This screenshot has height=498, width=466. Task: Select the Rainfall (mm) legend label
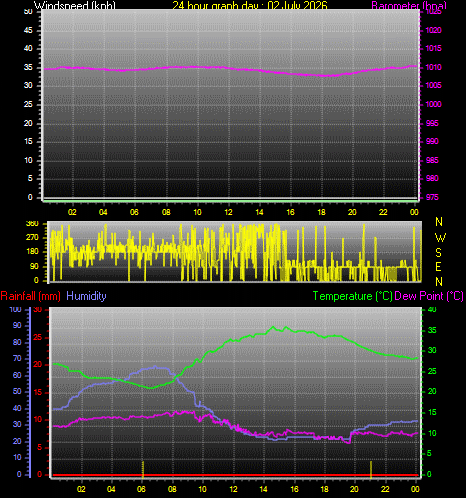coord(31,296)
